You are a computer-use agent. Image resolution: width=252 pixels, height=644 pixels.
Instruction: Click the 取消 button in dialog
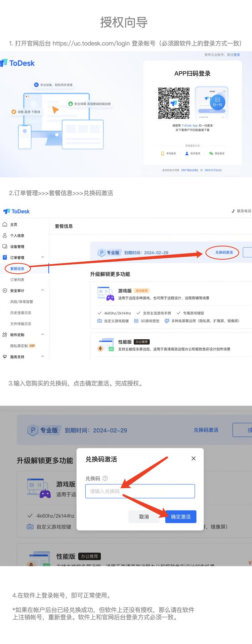click(x=144, y=517)
